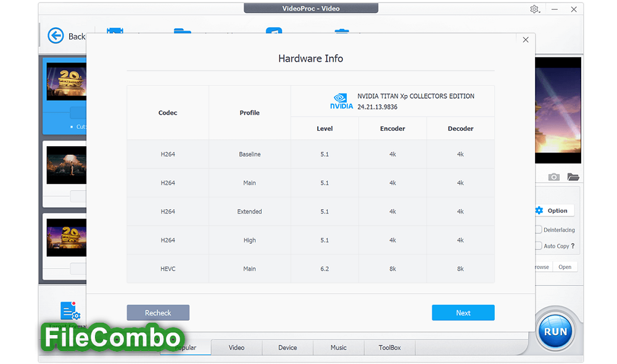Click the blue Back arrow
Screen dimensions: 617x364
point(55,36)
